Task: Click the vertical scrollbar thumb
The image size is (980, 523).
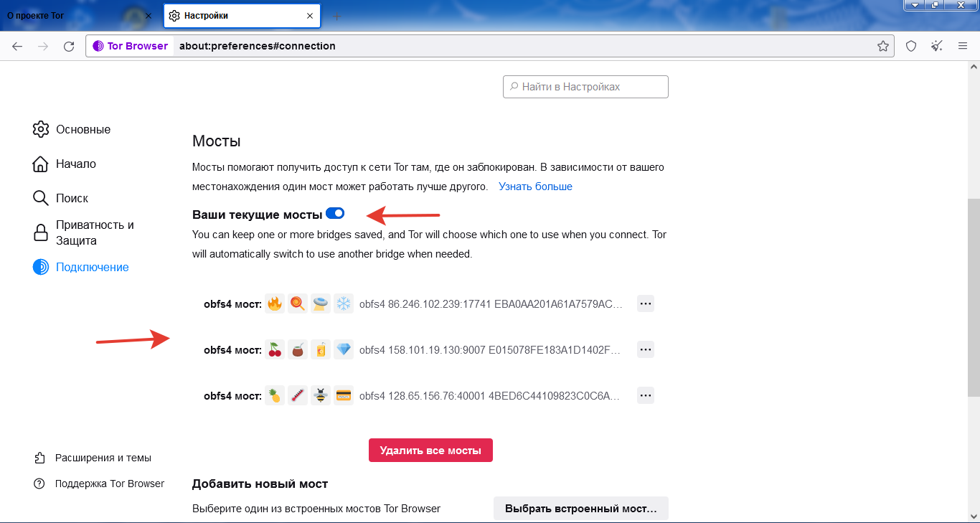Action: tap(974, 298)
